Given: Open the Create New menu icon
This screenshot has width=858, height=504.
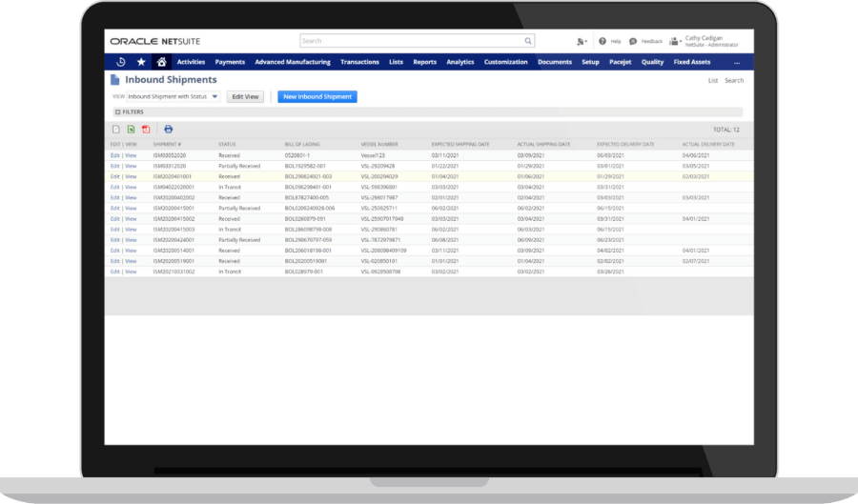Looking at the screenshot, I should point(582,42).
